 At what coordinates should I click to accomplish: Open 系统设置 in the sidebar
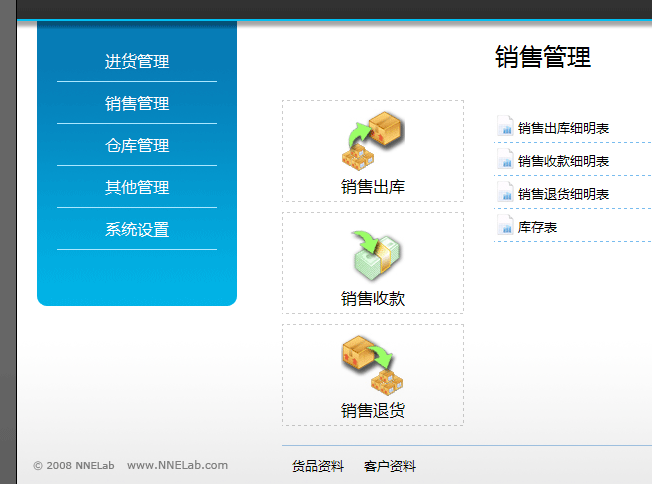(x=137, y=230)
